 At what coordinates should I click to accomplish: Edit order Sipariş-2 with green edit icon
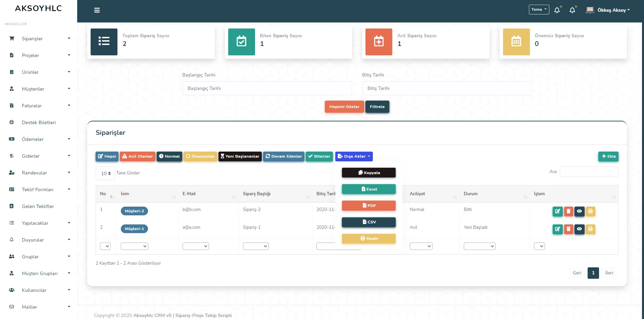tap(557, 211)
